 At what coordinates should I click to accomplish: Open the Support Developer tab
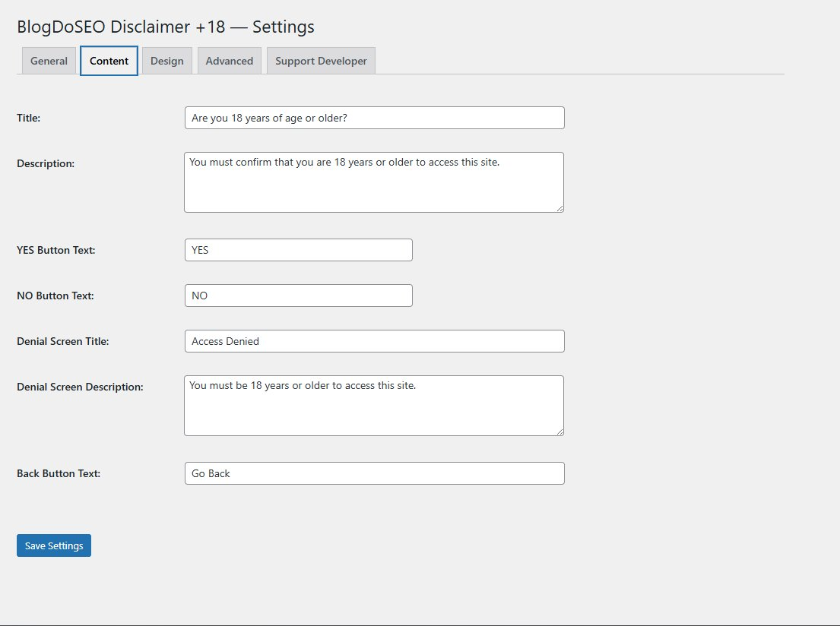point(320,61)
